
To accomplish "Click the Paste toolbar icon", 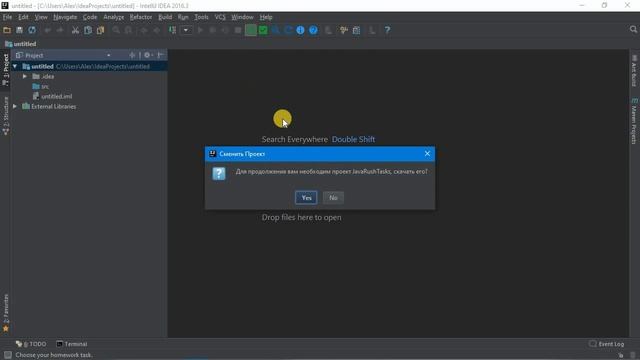I will coord(100,30).
